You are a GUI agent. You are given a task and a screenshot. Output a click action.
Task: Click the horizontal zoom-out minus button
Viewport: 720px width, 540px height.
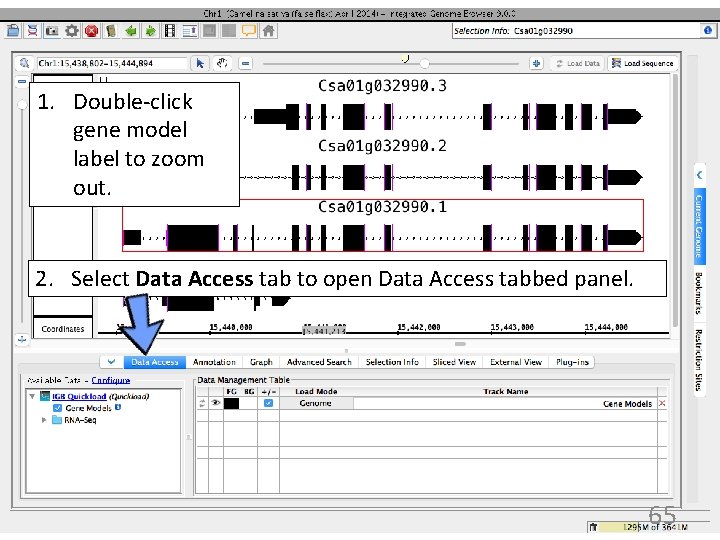click(x=246, y=63)
